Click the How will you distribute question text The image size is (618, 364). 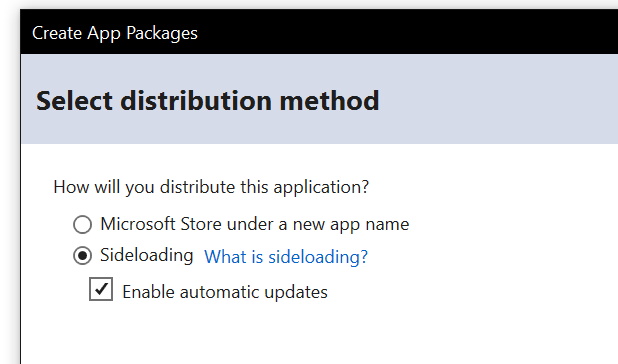[x=211, y=187]
